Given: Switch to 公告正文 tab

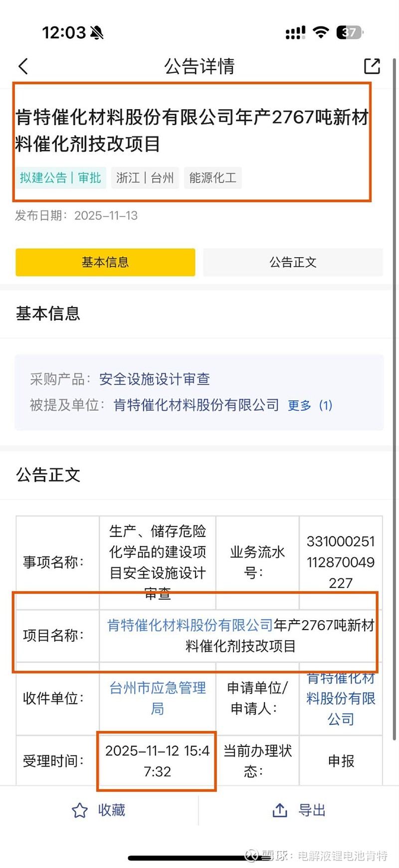Looking at the screenshot, I should coord(293,262).
